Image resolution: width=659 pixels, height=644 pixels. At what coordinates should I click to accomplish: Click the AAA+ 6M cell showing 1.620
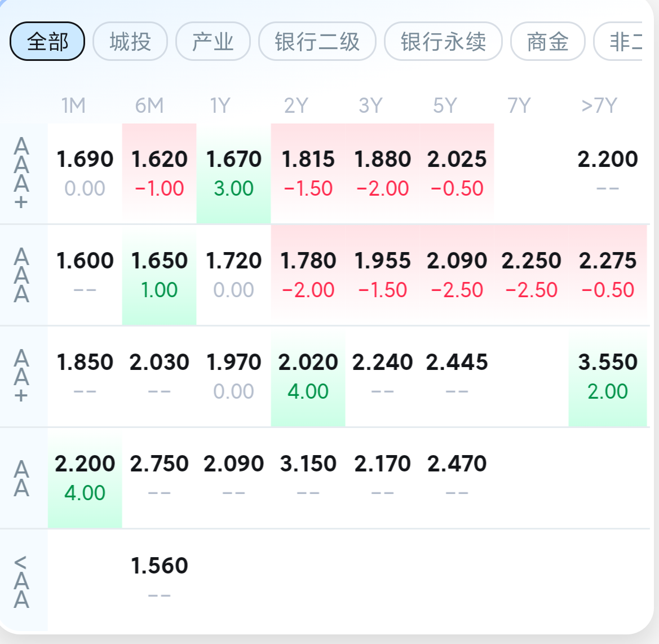(x=160, y=173)
